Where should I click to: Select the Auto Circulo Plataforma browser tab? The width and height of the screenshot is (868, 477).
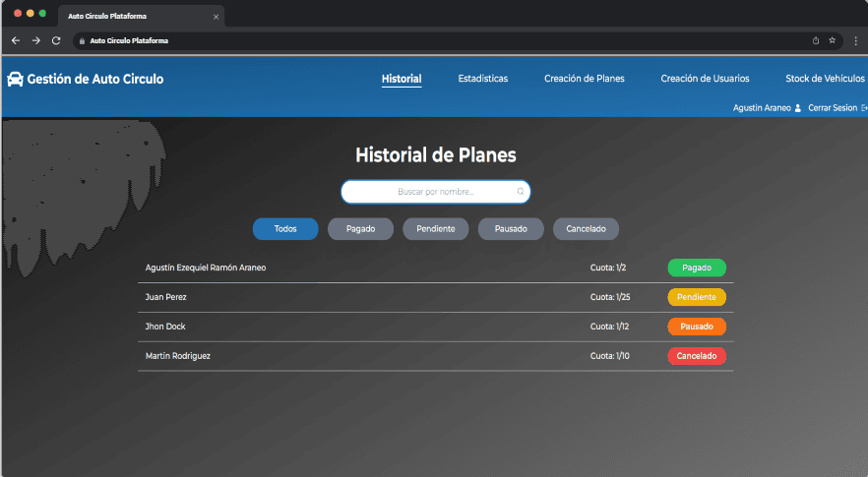[141, 16]
